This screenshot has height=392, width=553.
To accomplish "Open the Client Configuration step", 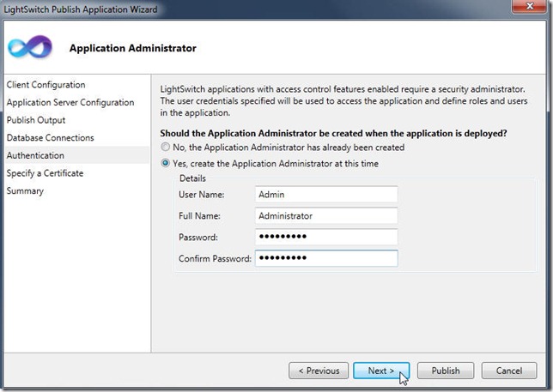I will click(46, 85).
